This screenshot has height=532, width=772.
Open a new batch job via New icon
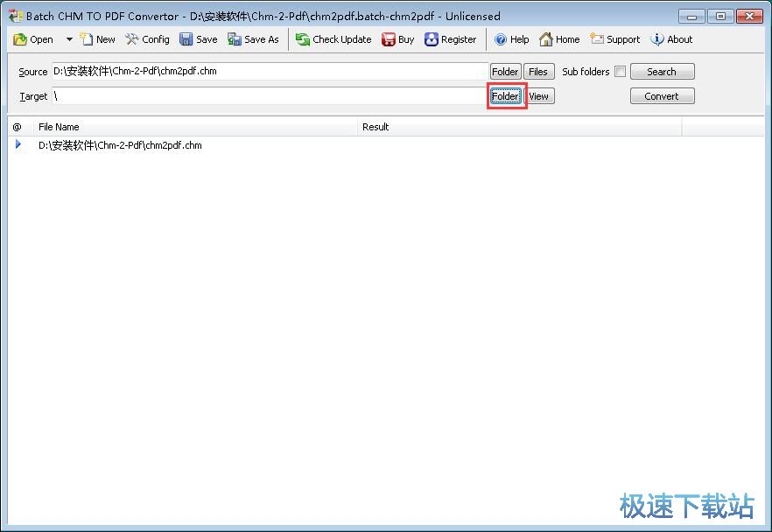click(x=97, y=38)
